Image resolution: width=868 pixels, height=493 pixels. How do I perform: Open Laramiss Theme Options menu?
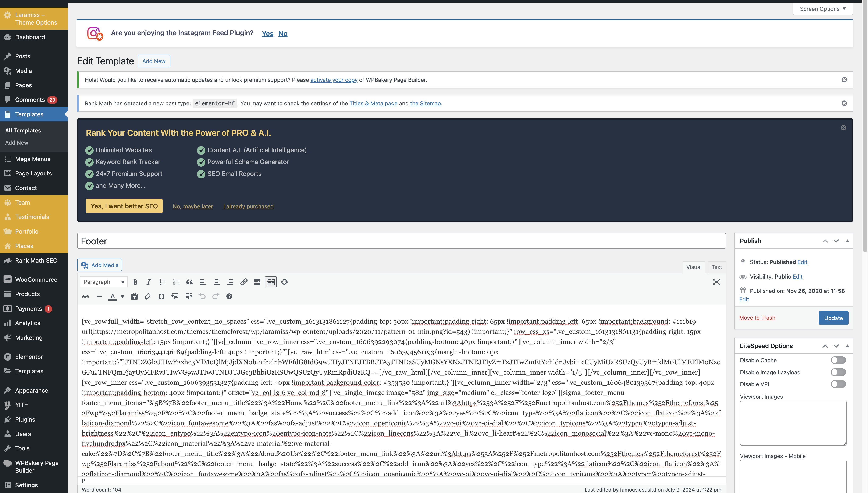point(34,19)
